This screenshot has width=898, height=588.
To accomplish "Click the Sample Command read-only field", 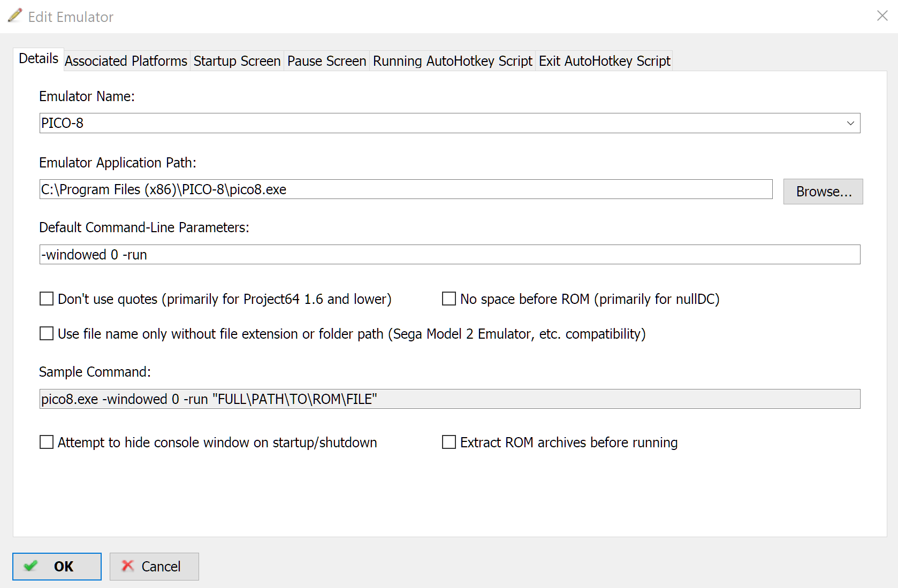I will click(450, 399).
